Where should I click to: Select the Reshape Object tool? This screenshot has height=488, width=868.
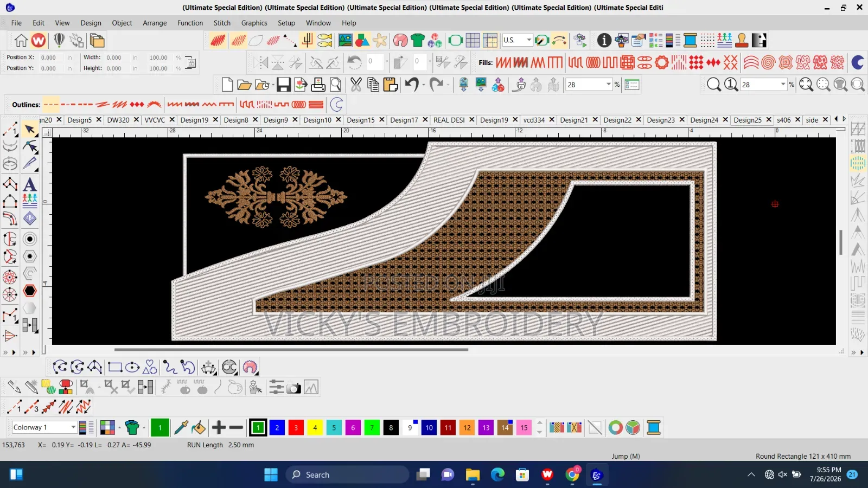pyautogui.click(x=30, y=146)
